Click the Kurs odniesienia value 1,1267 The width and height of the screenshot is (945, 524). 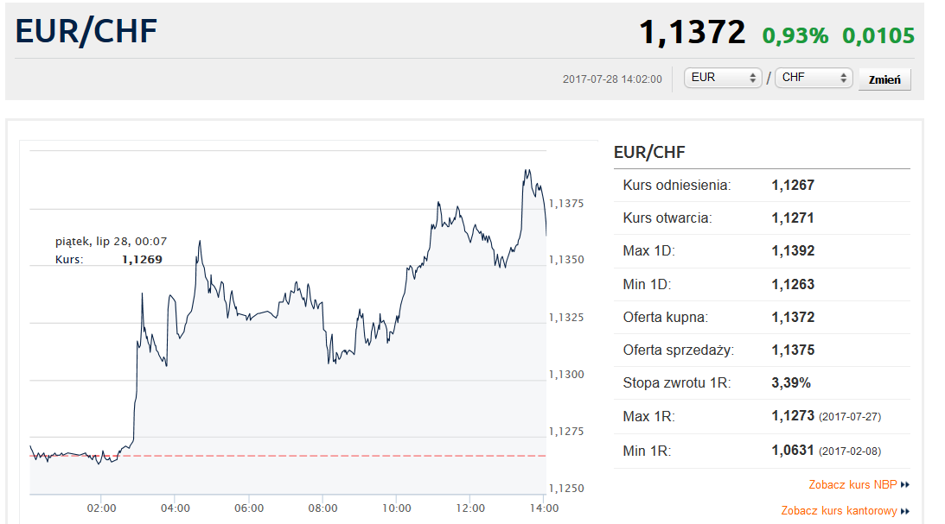(x=793, y=185)
